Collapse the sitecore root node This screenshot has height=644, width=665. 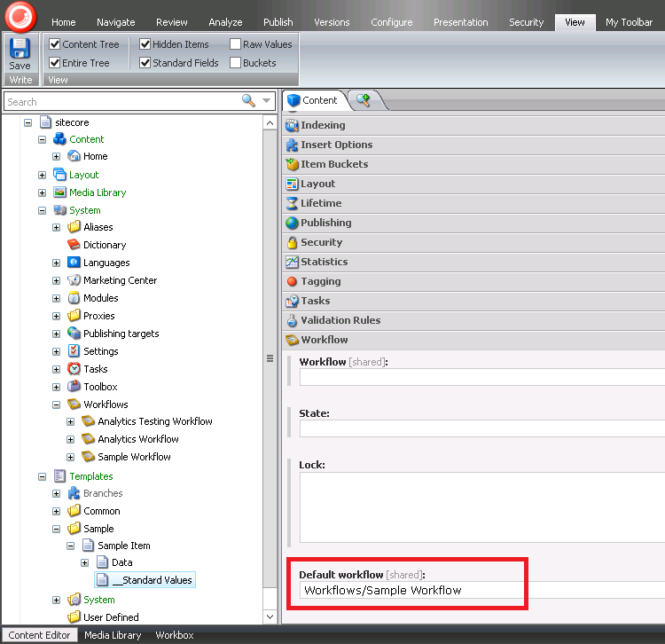tap(28, 122)
